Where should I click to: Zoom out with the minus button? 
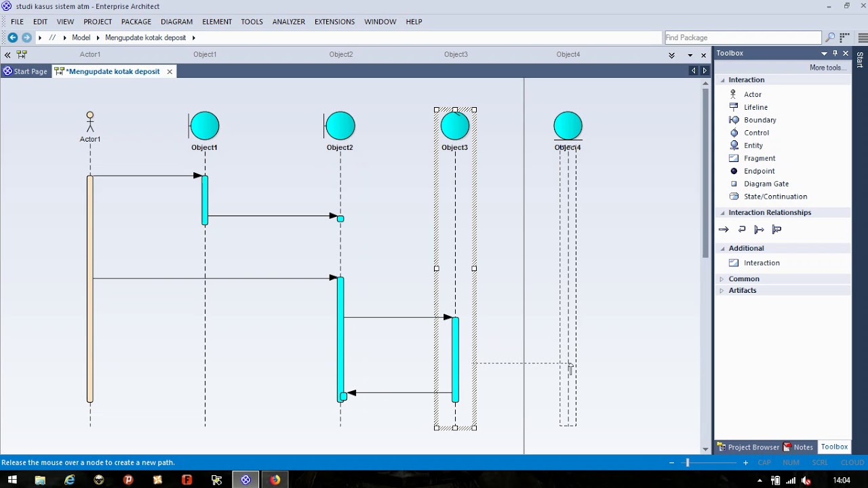(671, 463)
